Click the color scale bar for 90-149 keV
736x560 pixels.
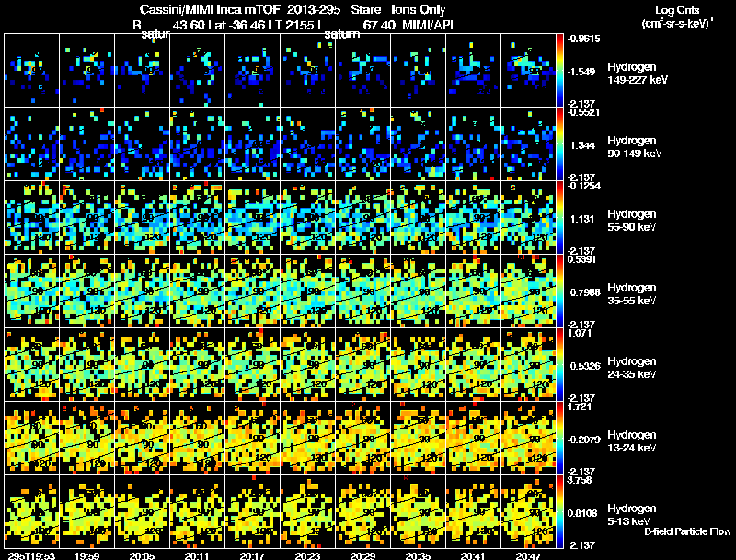click(x=559, y=144)
